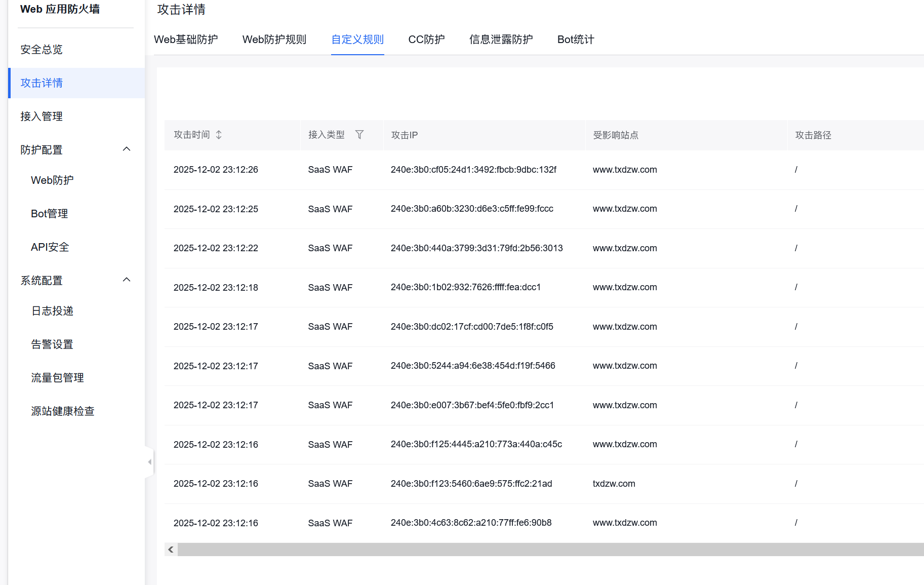
Task: Open 接入管理 in the sidebar
Action: tap(41, 116)
